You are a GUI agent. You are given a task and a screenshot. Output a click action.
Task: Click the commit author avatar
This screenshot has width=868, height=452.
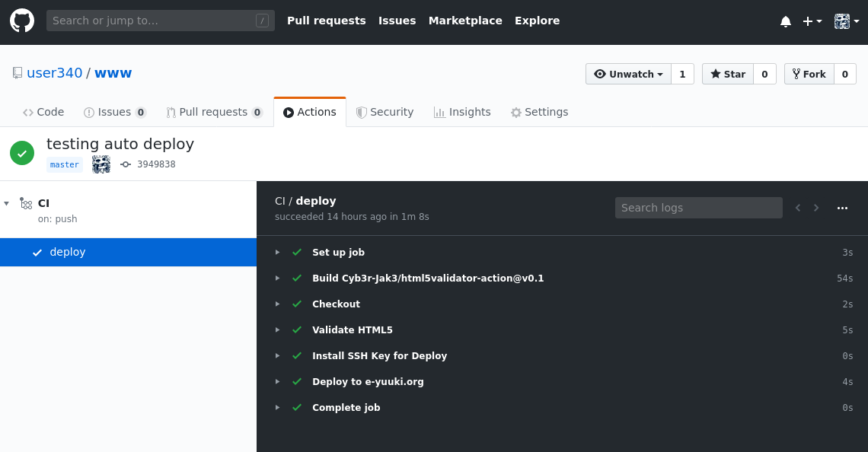[101, 164]
